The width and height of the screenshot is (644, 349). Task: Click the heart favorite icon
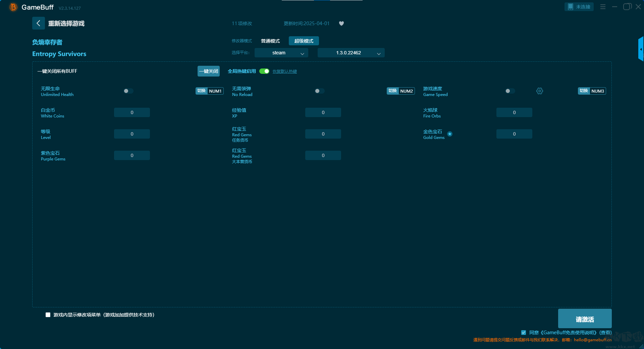(x=341, y=23)
